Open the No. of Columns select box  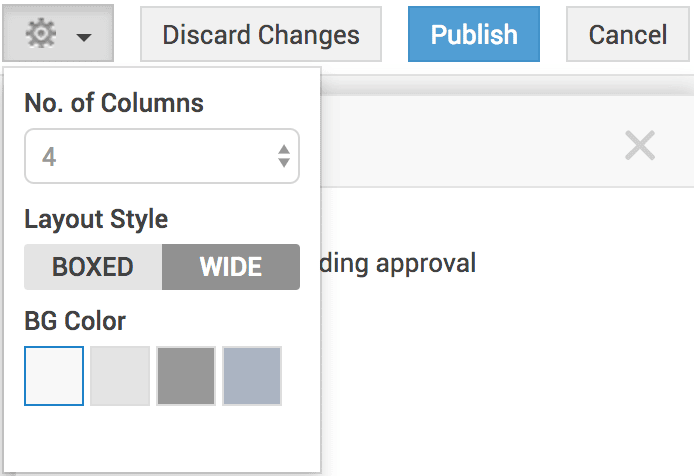pyautogui.click(x=161, y=156)
